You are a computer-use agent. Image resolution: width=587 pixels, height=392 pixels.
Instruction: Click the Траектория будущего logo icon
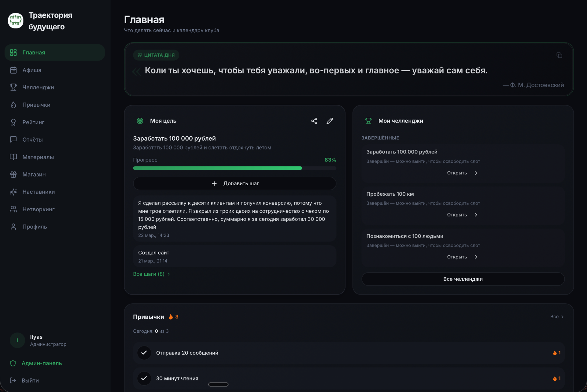click(x=16, y=21)
